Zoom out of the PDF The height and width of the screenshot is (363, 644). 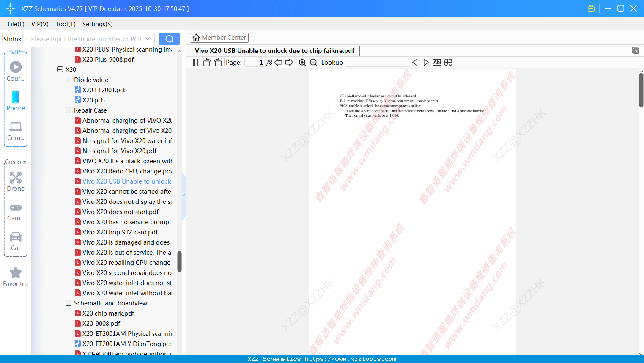coord(313,63)
